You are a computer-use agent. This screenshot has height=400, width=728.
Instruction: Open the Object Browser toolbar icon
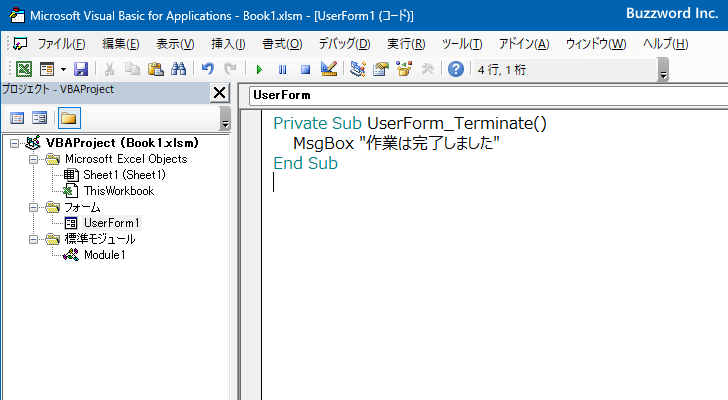pyautogui.click(x=404, y=70)
